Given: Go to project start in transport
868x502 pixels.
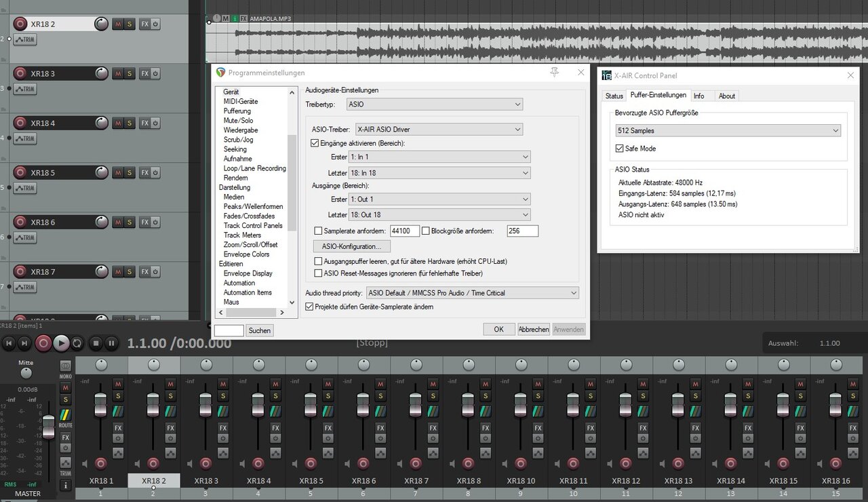Looking at the screenshot, I should 9,343.
